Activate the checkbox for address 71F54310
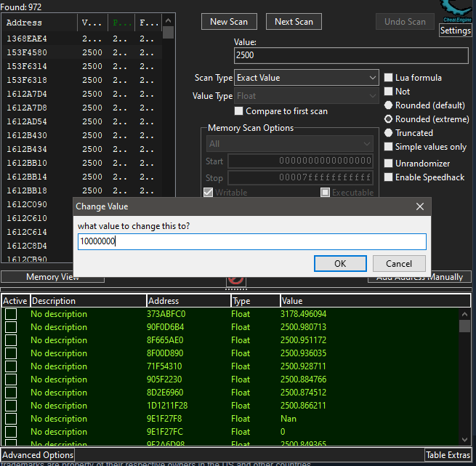The image size is (476, 466). (11, 366)
